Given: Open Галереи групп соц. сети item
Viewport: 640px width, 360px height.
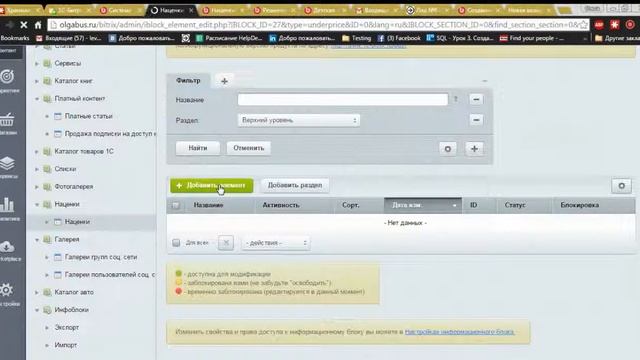Looking at the screenshot, I should 101,257.
